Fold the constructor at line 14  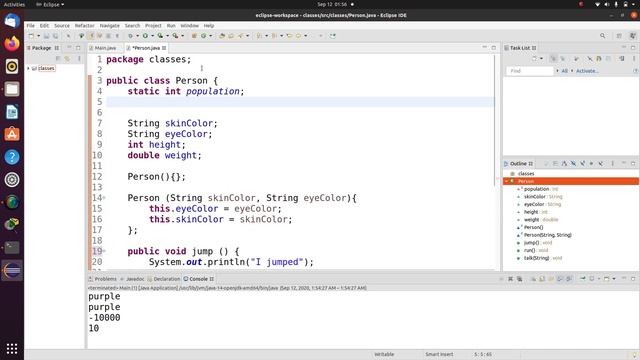point(104,198)
